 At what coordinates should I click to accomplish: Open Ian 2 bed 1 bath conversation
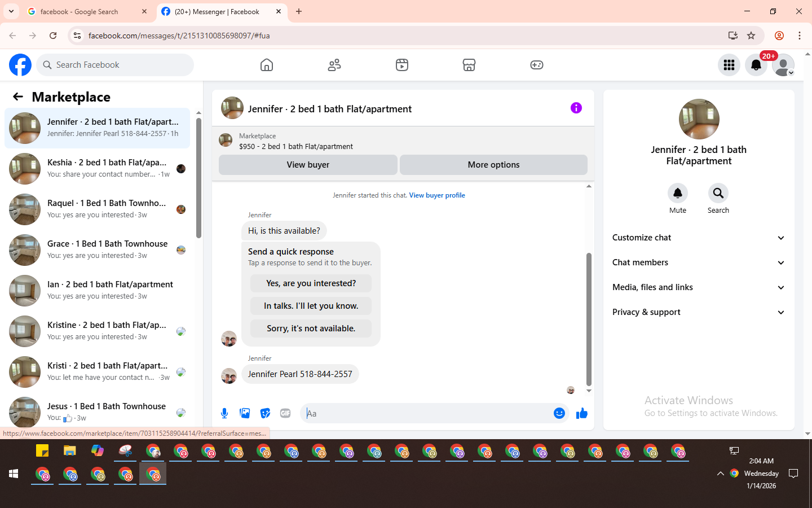tap(97, 291)
